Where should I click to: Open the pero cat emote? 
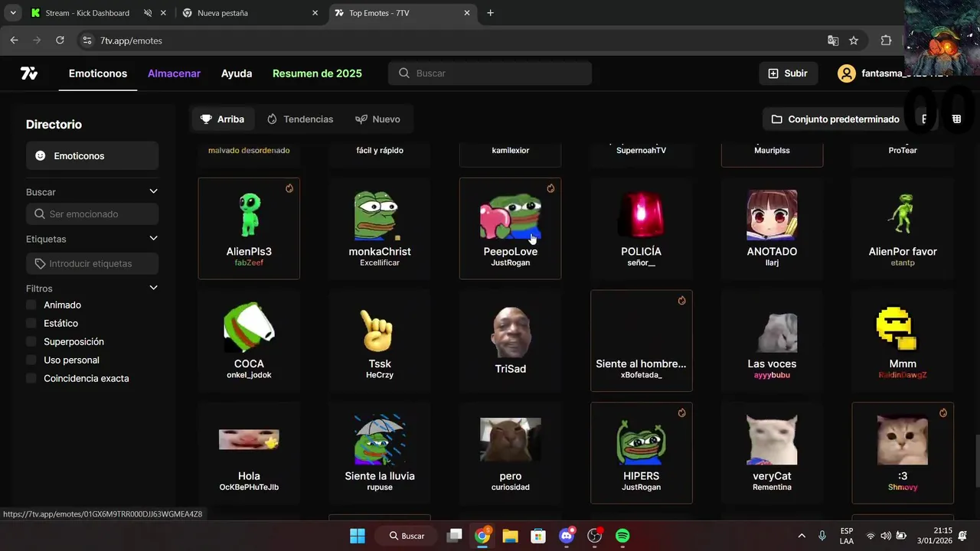(511, 440)
